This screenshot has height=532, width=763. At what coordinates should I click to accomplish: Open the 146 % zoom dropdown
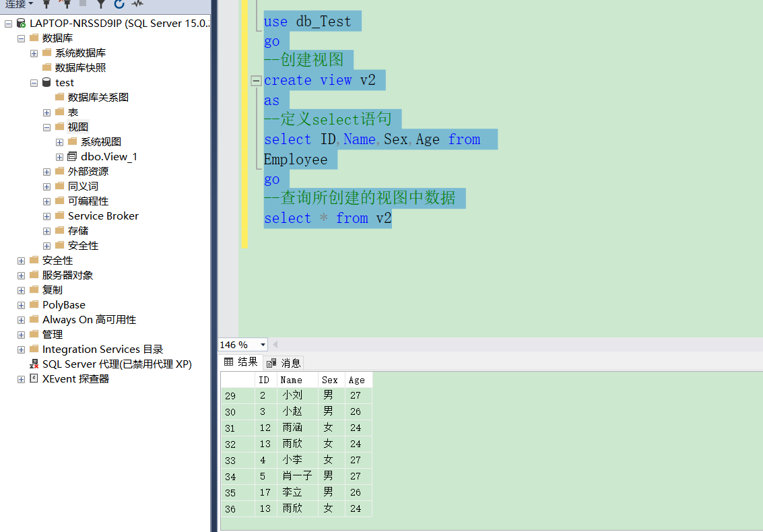tap(263, 345)
